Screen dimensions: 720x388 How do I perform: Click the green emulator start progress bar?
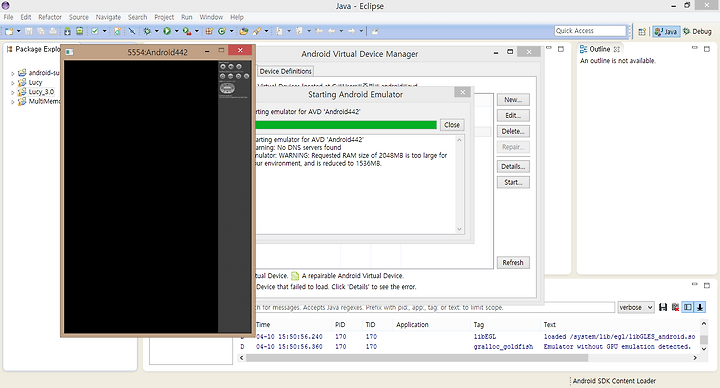click(x=346, y=125)
